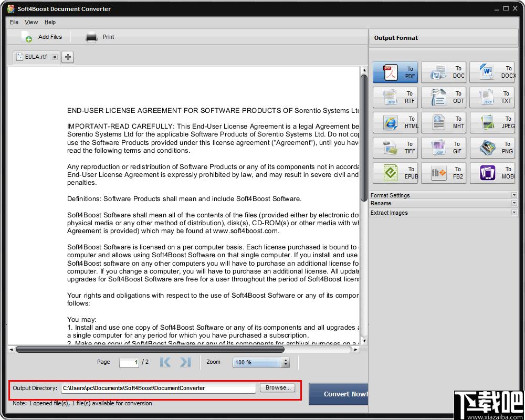Expand the Rename section

pos(443,203)
